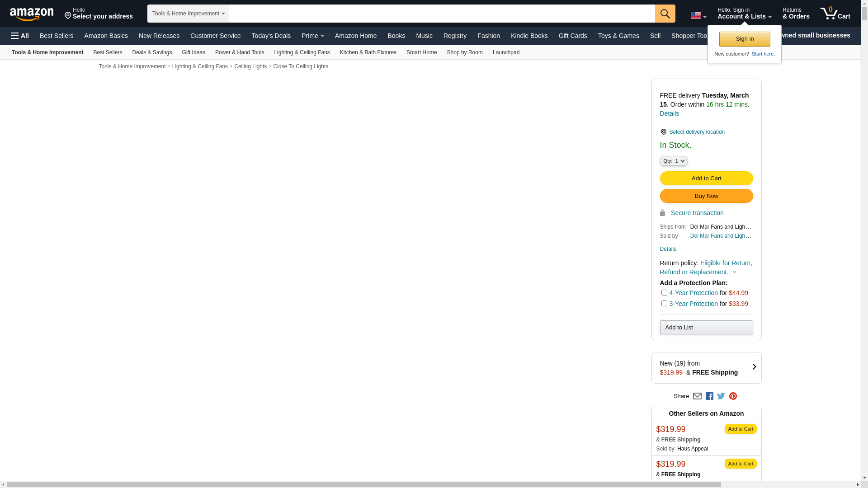Share on Pinterest icon
868x488 pixels.
733,396
